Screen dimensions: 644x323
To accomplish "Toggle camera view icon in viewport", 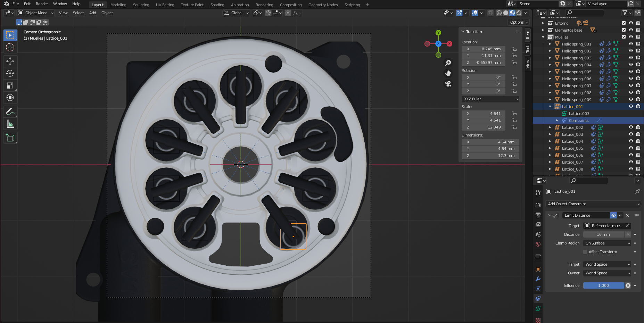I will pos(448,84).
